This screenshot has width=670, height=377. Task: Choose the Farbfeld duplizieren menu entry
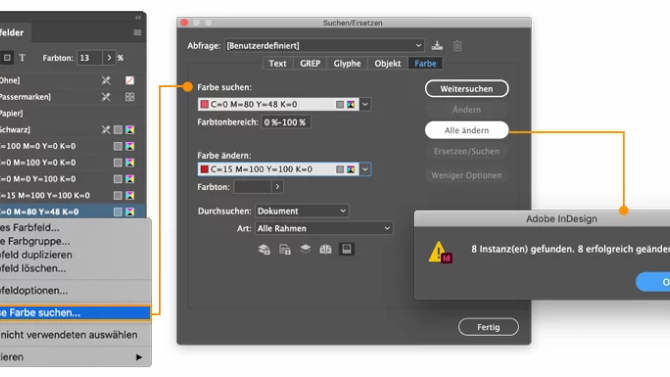[75, 255]
